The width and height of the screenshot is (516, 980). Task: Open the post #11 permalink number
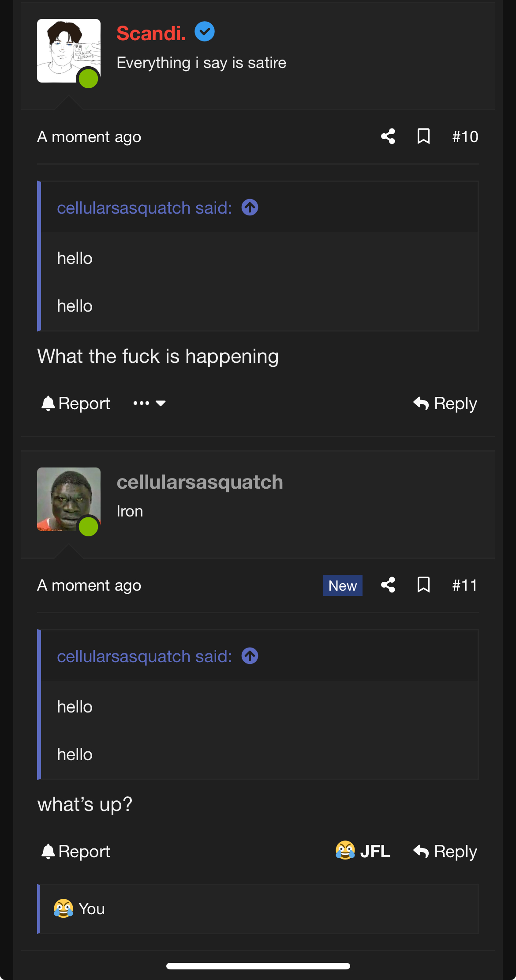465,585
